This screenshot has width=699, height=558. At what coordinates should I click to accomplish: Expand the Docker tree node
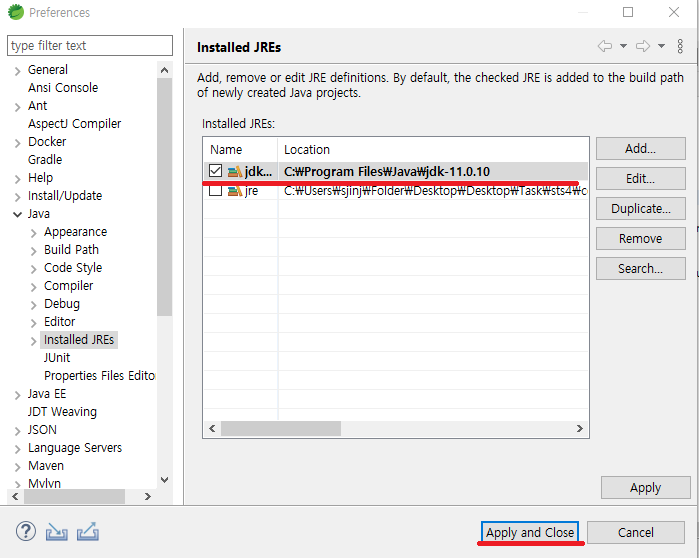point(17,143)
